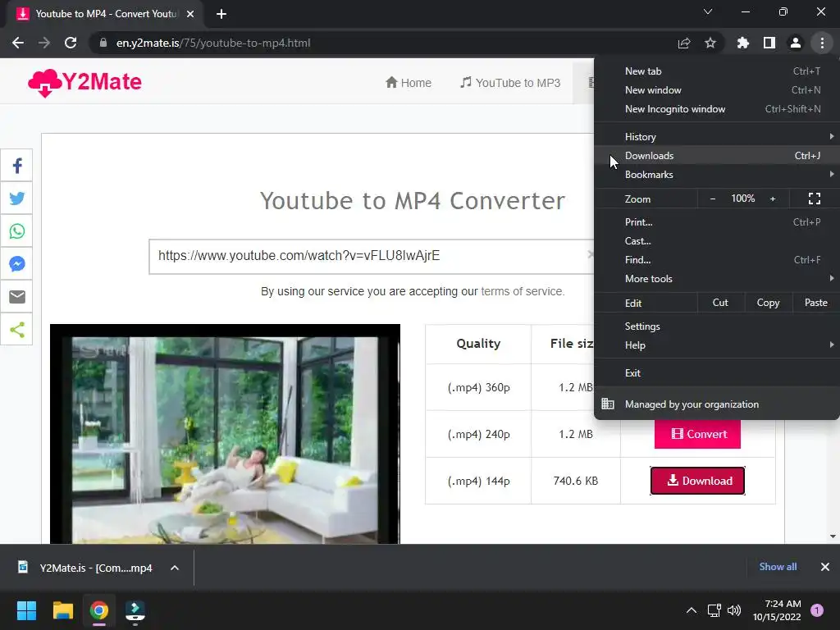Expand the Bookmarks submenu
The width and height of the screenshot is (840, 630).
(717, 174)
